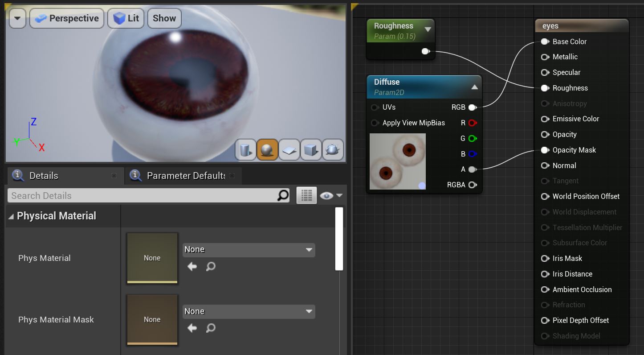
Task: Select cylinder preview mesh icon
Action: [245, 150]
